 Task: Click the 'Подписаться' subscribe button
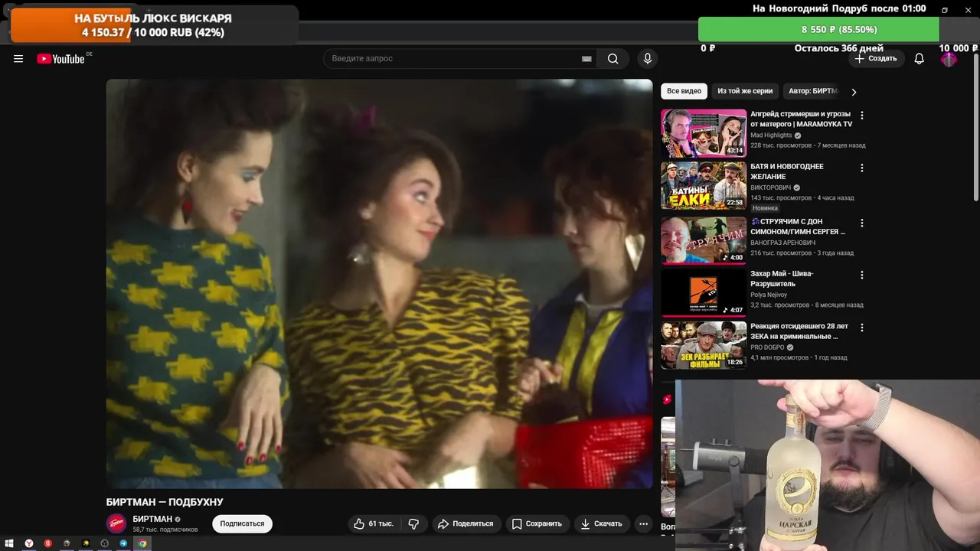pos(242,524)
